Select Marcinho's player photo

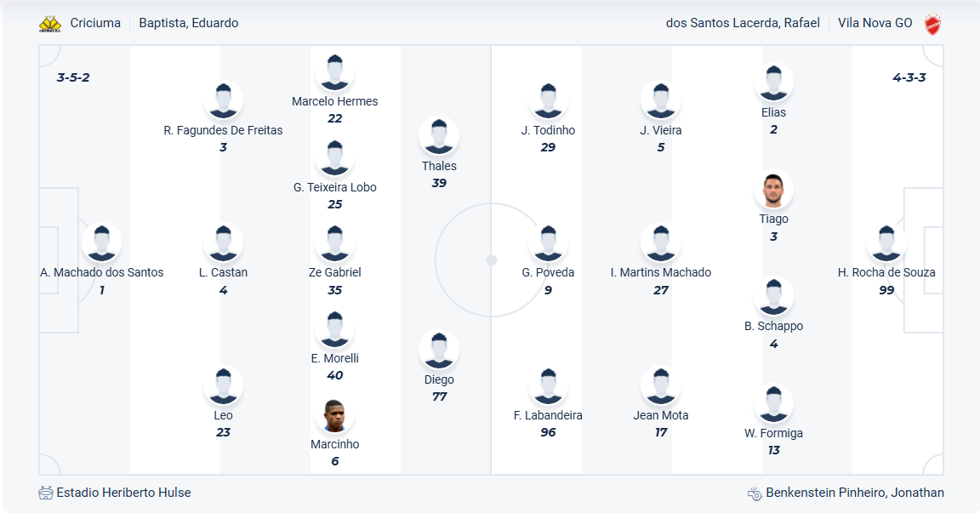point(334,415)
